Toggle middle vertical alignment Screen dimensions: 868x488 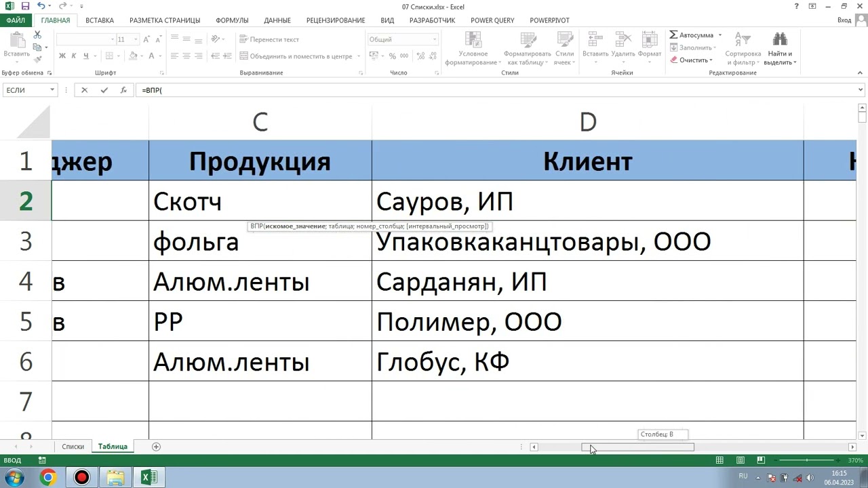186,39
